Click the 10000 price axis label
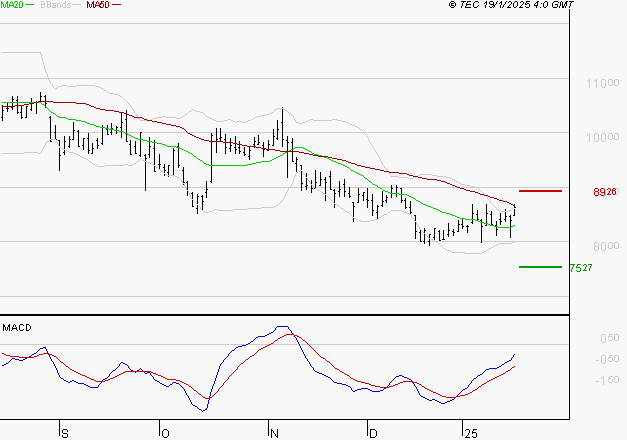 pyautogui.click(x=603, y=138)
